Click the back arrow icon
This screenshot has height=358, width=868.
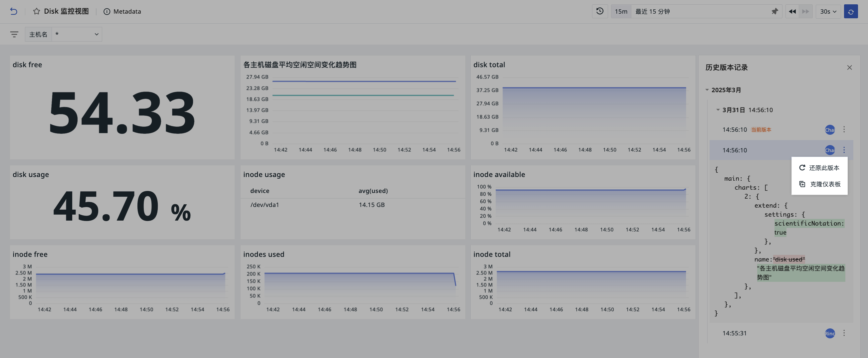coord(13,11)
